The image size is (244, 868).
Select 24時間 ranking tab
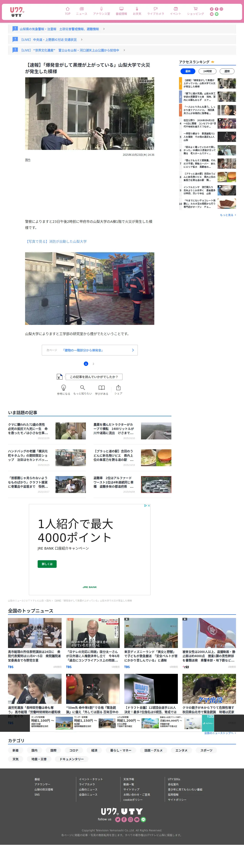[x=207, y=71]
